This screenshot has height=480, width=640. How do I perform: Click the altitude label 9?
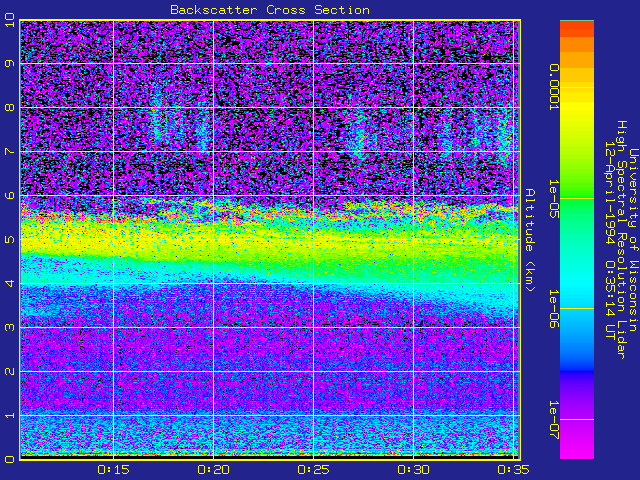tap(9, 63)
